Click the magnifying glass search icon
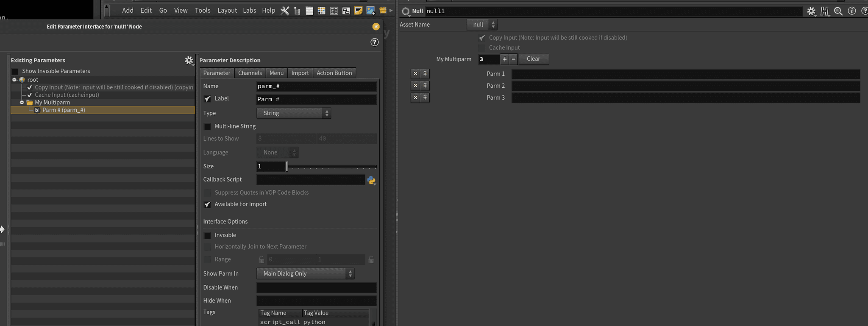868x326 pixels. (838, 11)
